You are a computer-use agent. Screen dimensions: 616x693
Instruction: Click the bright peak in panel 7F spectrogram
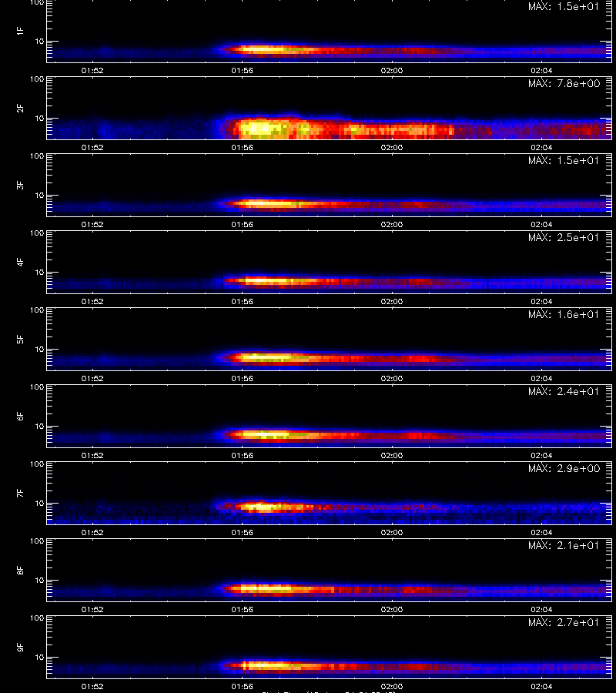pyautogui.click(x=261, y=507)
